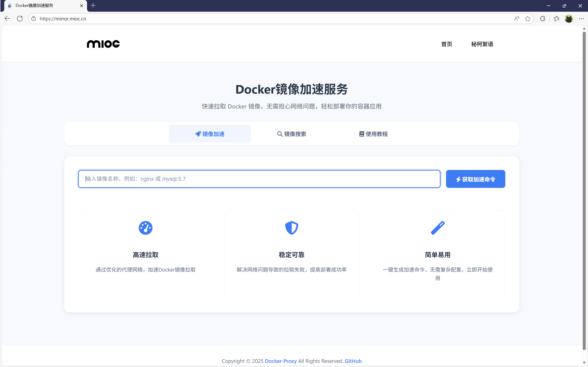
Task: Click the 获取加速命令 button
Action: point(475,179)
